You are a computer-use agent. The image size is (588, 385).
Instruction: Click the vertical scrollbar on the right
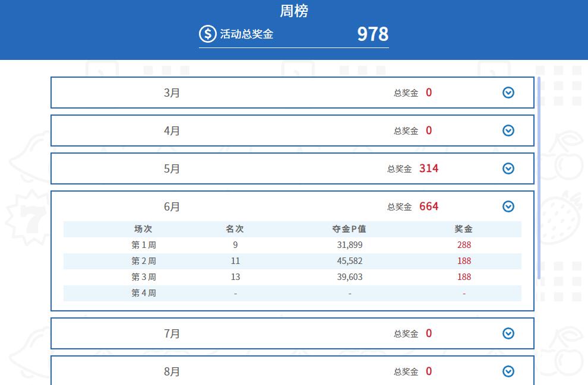click(541, 178)
